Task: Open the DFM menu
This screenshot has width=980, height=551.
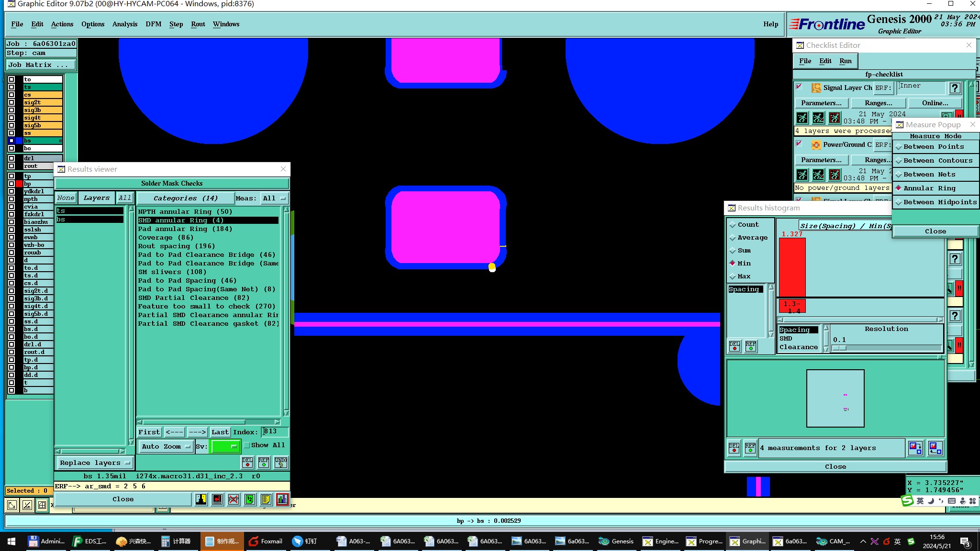Action: click(153, 24)
